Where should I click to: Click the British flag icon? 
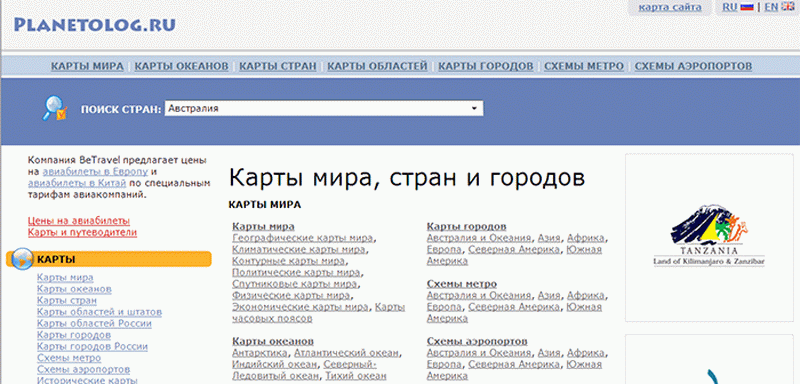(x=787, y=7)
